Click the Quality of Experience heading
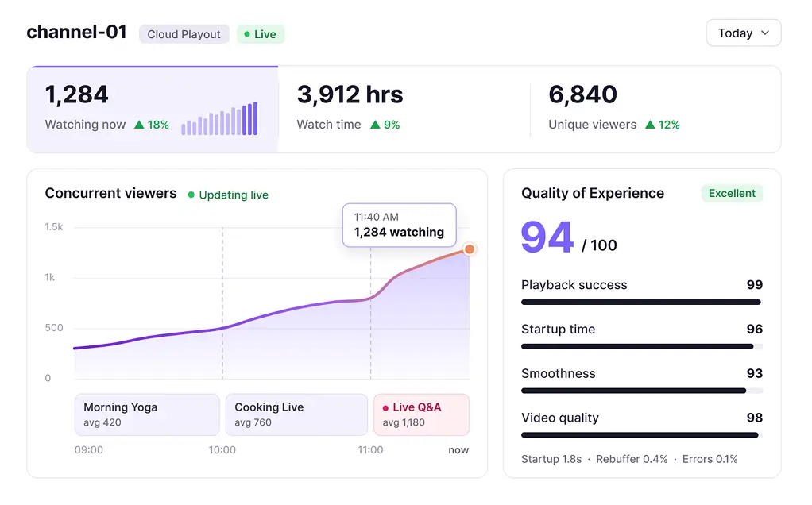Image resolution: width=812 pixels, height=505 pixels. (x=593, y=193)
